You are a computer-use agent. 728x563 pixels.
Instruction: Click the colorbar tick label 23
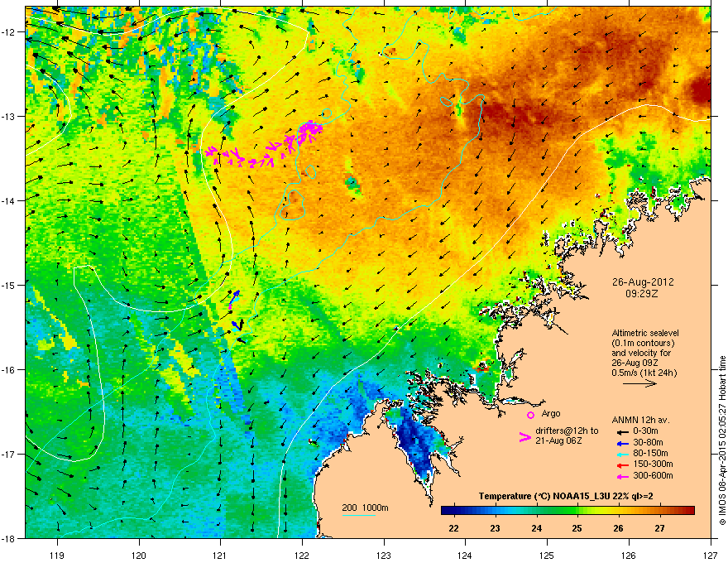(495, 528)
